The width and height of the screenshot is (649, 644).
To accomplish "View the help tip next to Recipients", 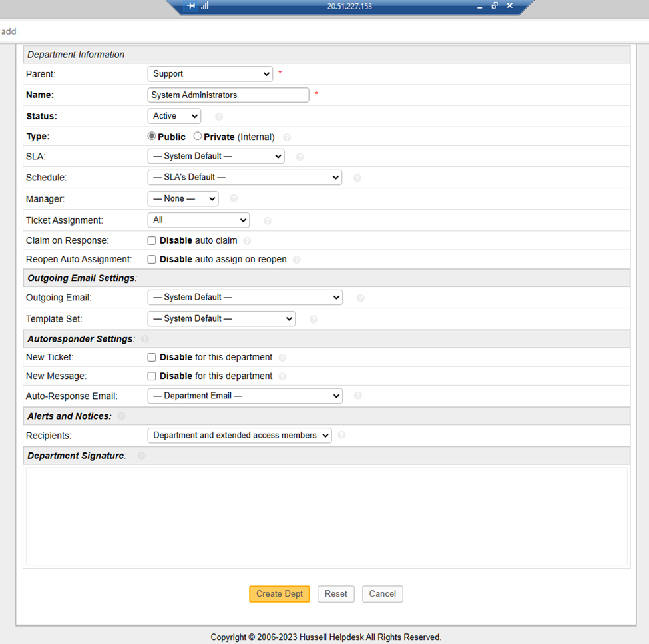I will [341, 435].
